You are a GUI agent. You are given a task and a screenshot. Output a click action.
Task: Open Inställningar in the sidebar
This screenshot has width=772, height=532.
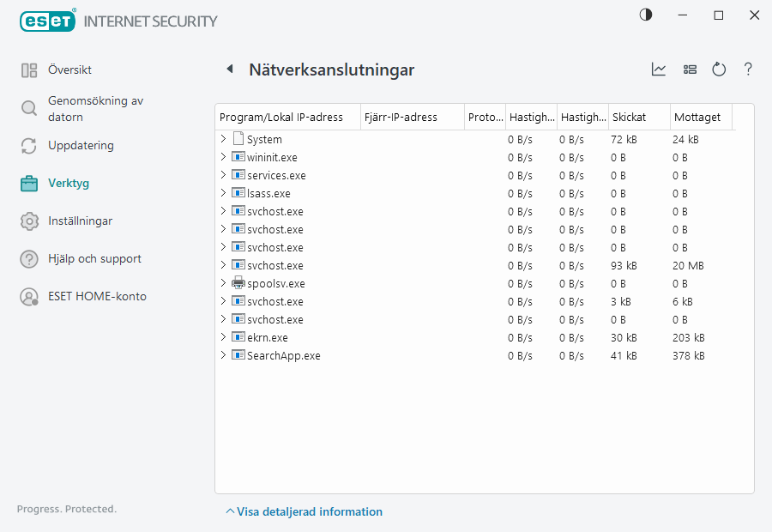tap(80, 221)
